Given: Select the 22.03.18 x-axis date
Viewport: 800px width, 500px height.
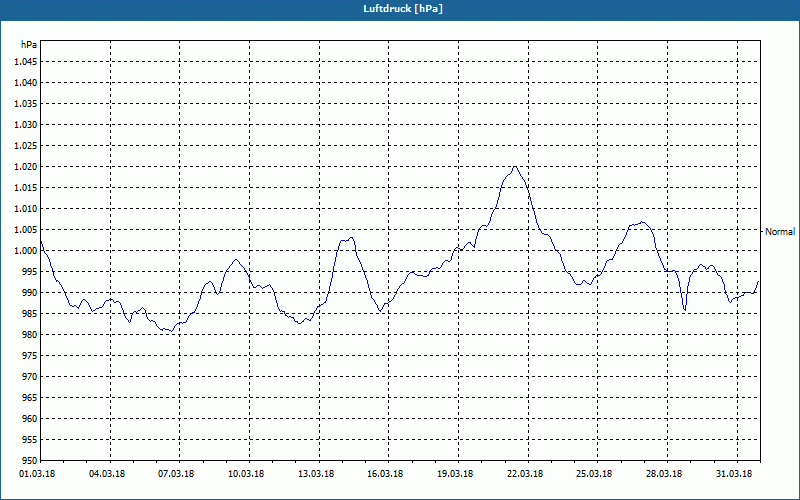Looking at the screenshot, I should [x=525, y=473].
